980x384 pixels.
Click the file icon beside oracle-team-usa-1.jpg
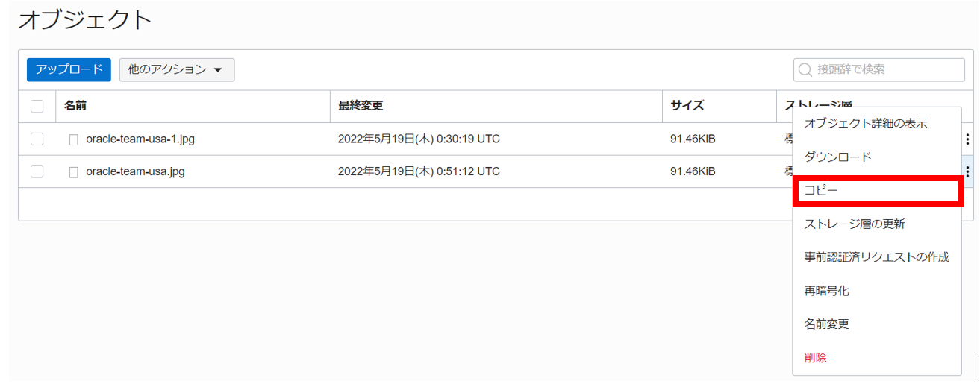73,139
